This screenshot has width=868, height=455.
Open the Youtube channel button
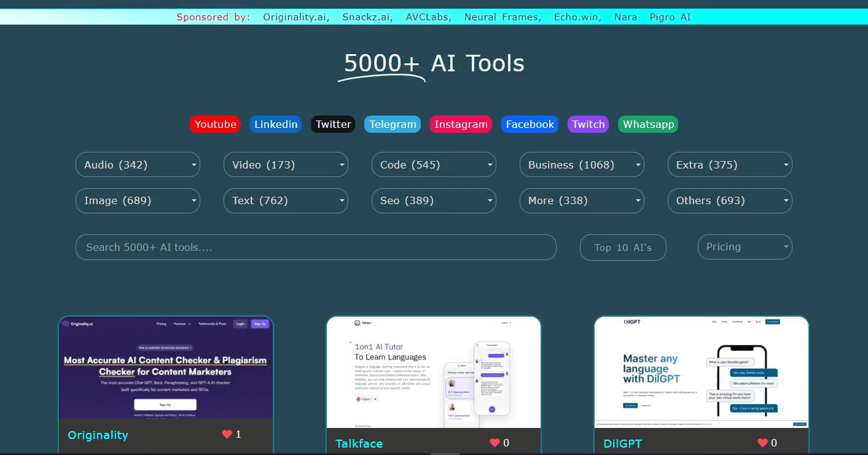214,124
